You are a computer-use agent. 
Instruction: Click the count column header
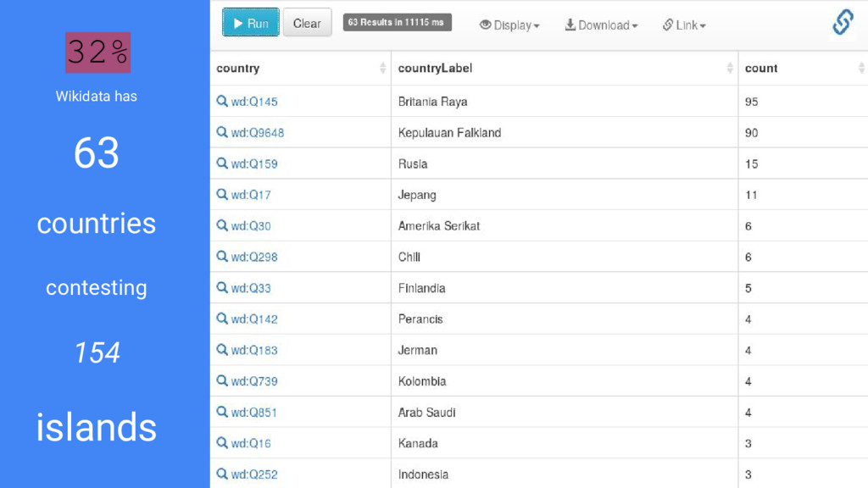[x=761, y=68]
